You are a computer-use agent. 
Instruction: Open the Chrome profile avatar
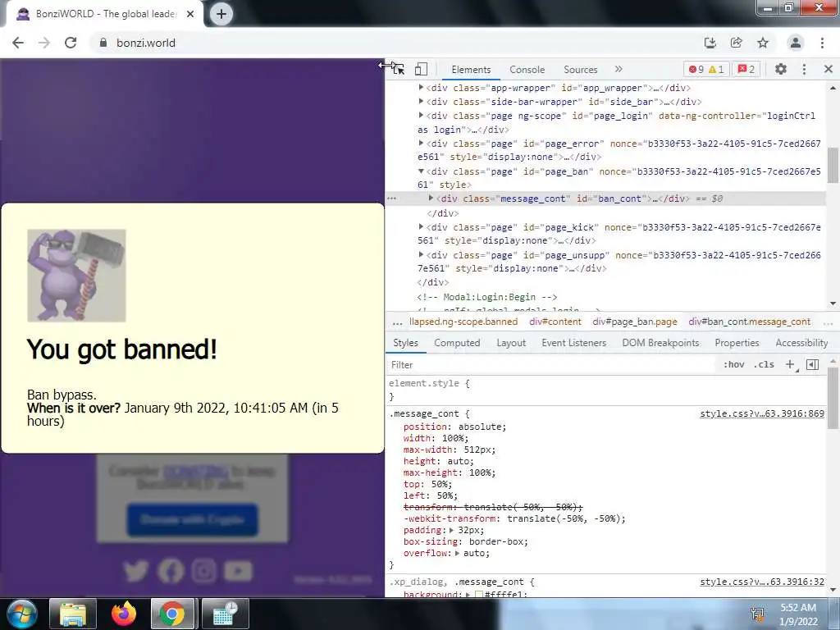[x=796, y=43]
